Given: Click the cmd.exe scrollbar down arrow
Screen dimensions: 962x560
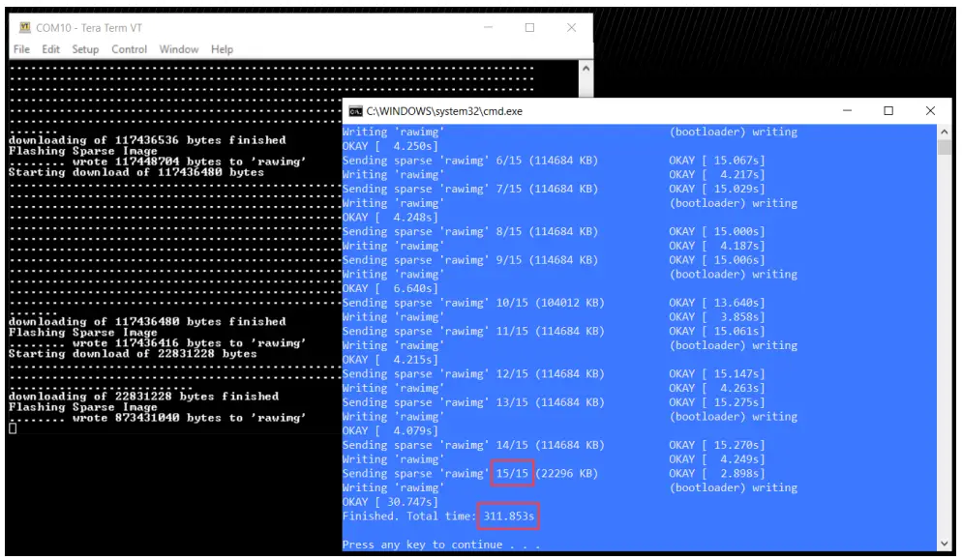Looking at the screenshot, I should 945,544.
